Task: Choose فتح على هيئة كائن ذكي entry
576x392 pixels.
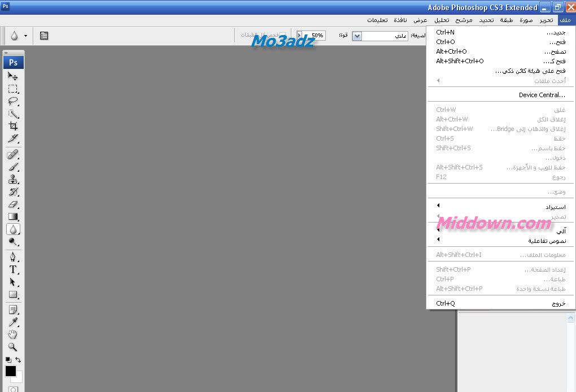Action: pyautogui.click(x=501, y=71)
